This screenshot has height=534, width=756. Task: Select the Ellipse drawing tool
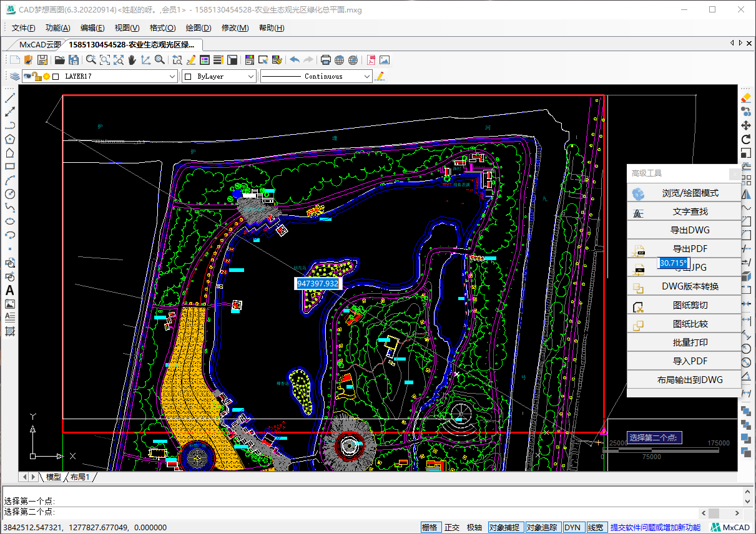[x=10, y=221]
